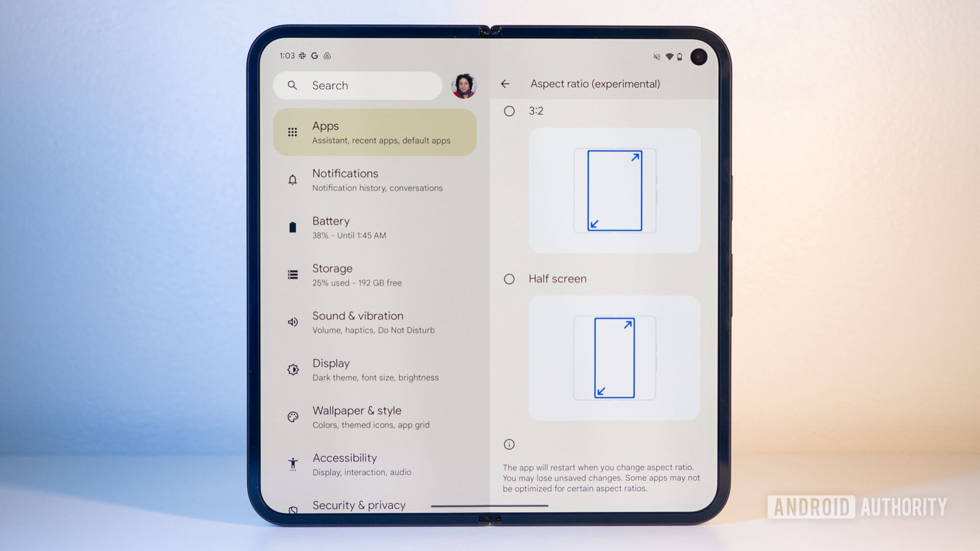This screenshot has width=980, height=551.
Task: Tap the Storage settings icon
Action: tap(292, 274)
